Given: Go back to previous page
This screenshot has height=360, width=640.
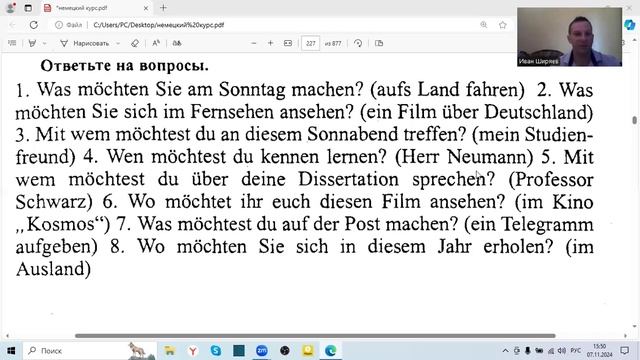Looking at the screenshot, I should coord(13,25).
